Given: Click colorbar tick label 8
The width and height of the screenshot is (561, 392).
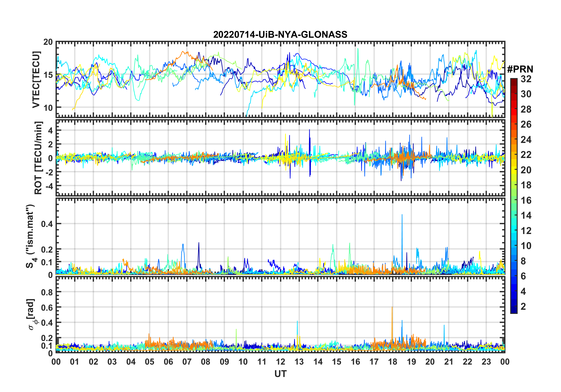Looking at the screenshot, I should [x=523, y=261].
